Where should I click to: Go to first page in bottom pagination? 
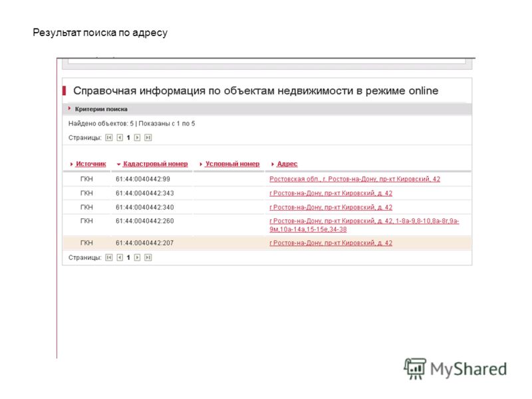pos(108,257)
